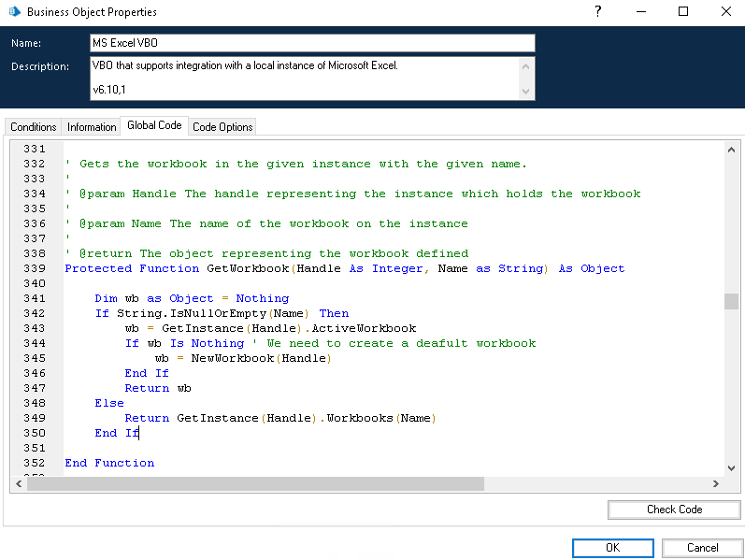Click the Blue Prism icon in title bar
The height and width of the screenshot is (560, 745).
click(x=14, y=12)
